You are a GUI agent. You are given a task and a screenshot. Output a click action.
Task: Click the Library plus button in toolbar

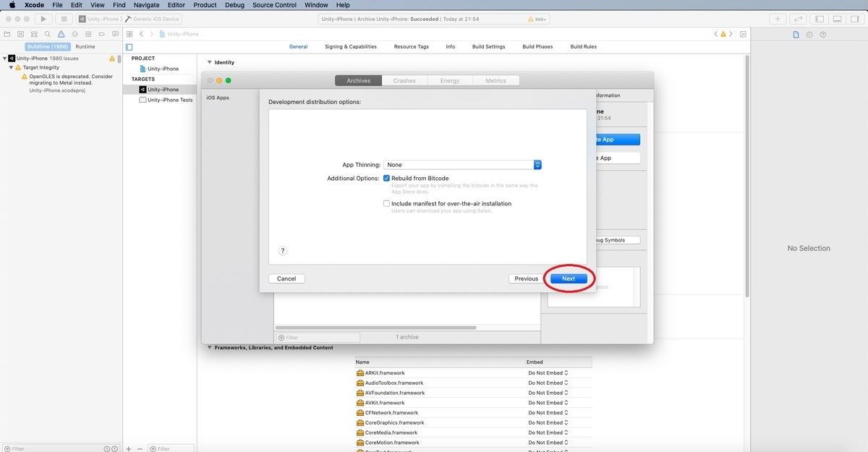point(778,19)
